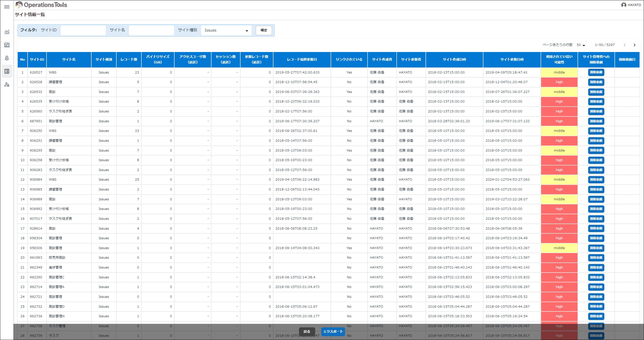Select site ID 962721

tap(36, 297)
